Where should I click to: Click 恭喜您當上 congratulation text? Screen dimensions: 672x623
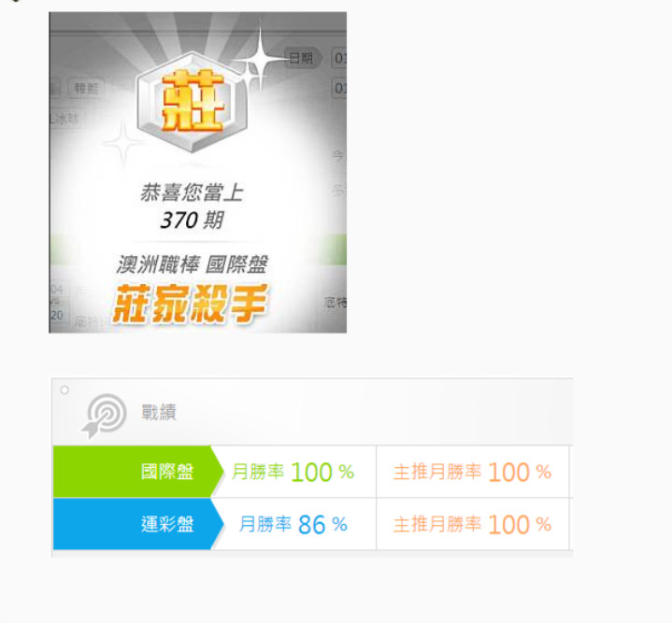(192, 192)
